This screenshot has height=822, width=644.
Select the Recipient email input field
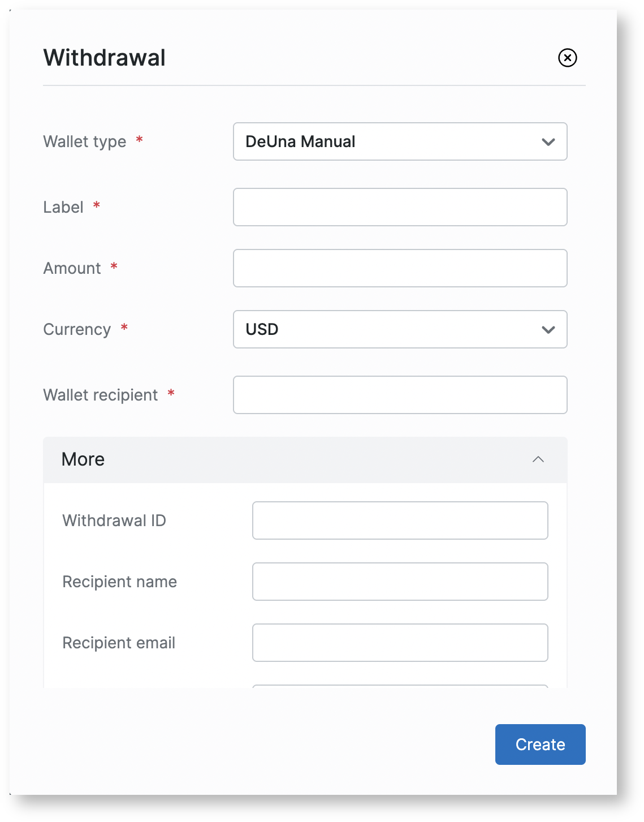point(400,643)
